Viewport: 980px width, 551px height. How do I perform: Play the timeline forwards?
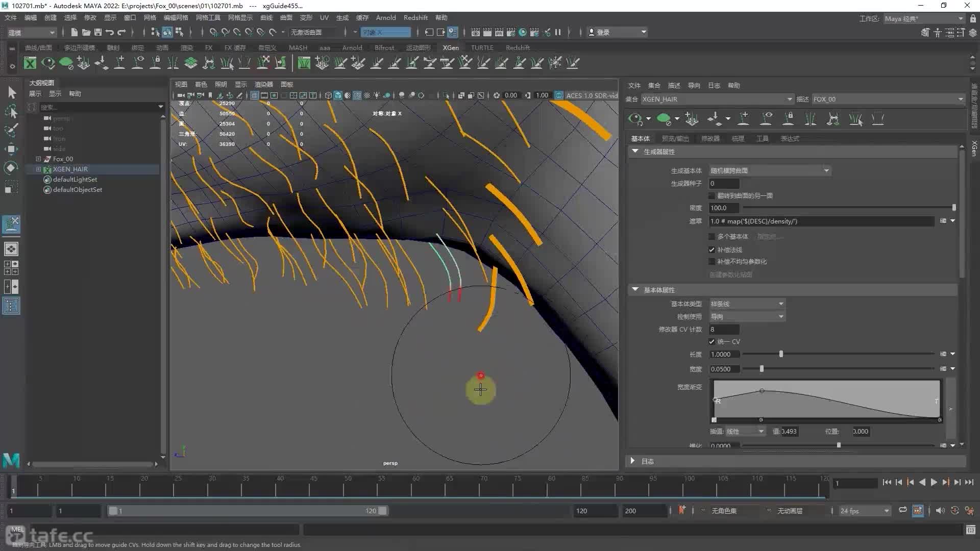click(934, 482)
